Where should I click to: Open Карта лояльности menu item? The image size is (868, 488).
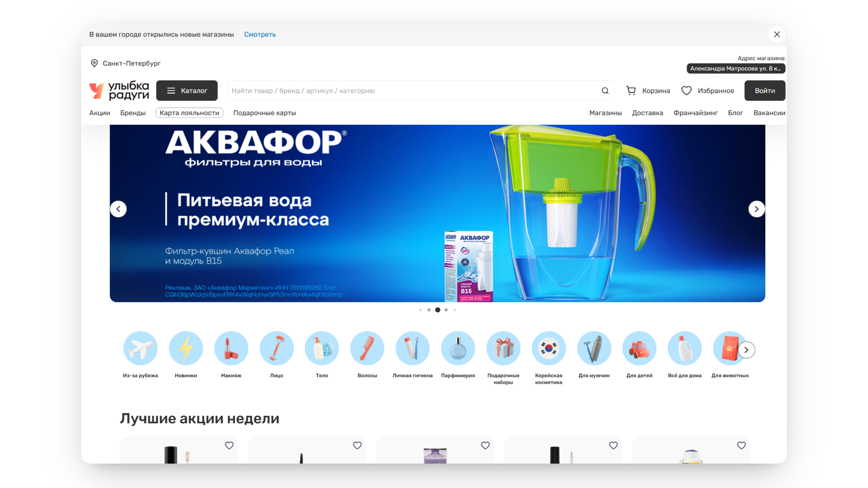click(189, 113)
